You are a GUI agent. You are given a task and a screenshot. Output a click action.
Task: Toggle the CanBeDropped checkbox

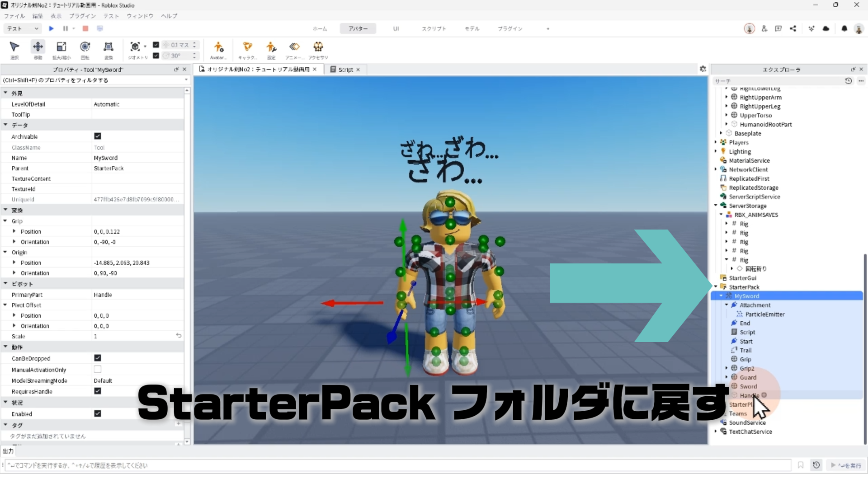click(98, 358)
